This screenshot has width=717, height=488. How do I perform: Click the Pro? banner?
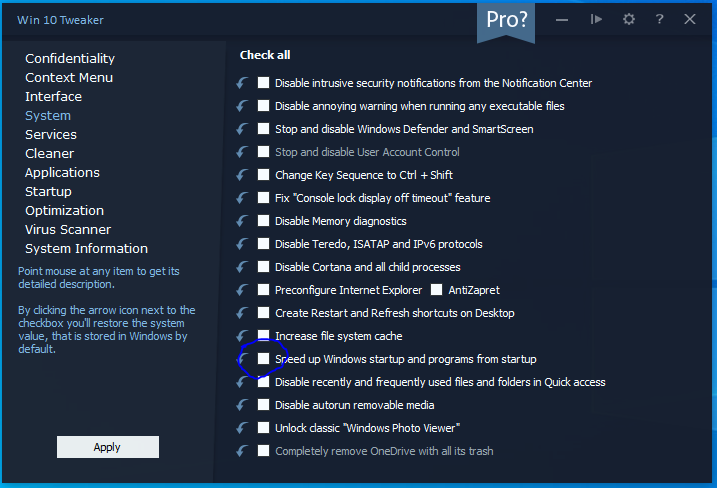point(506,21)
